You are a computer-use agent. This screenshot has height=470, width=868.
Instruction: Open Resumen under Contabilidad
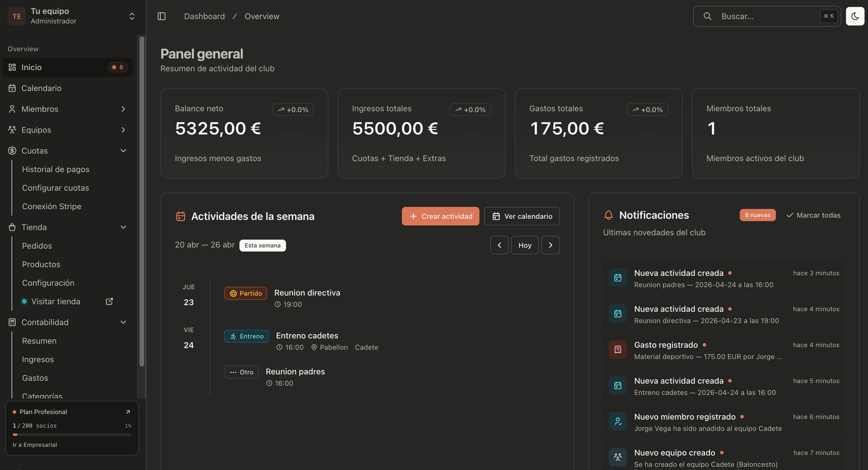coord(39,341)
